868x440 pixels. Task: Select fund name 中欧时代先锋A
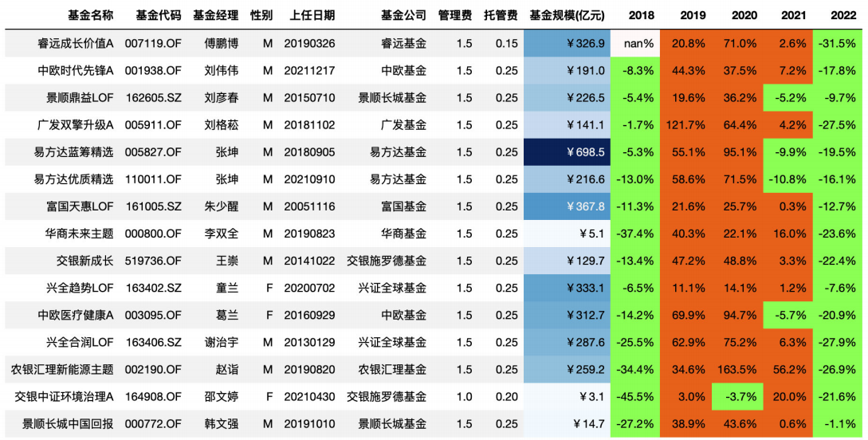pyautogui.click(x=76, y=70)
